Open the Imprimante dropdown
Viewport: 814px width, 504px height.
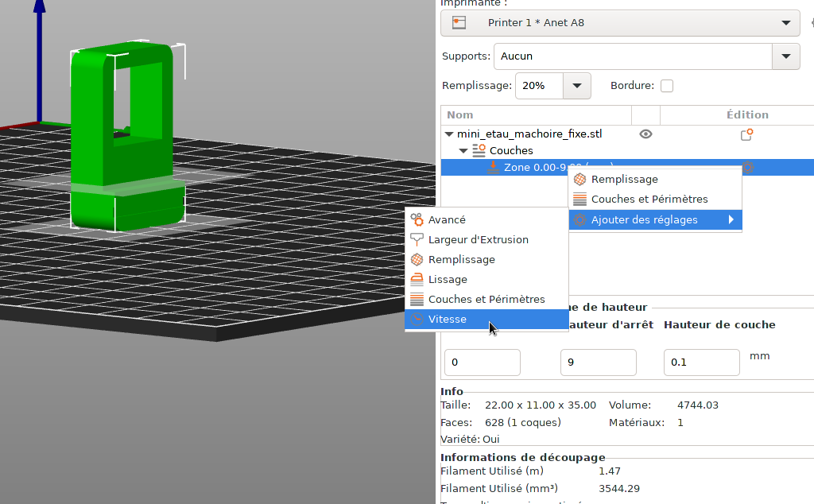click(620, 23)
